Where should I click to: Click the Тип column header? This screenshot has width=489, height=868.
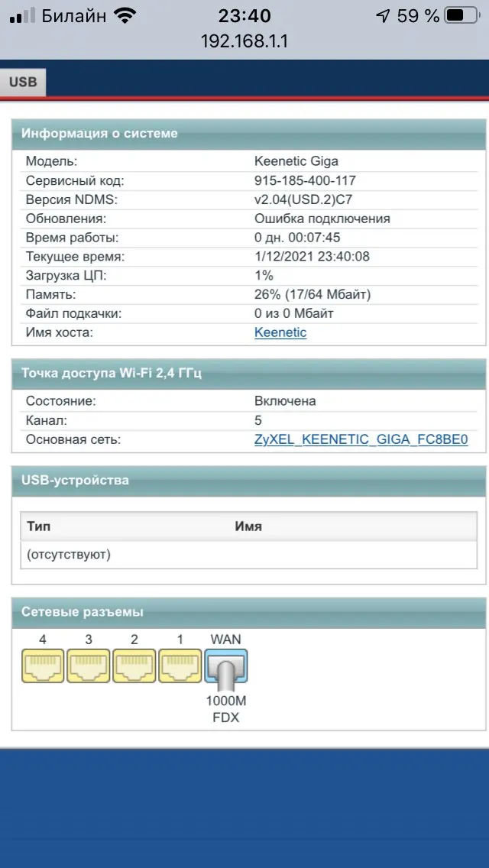click(38, 526)
